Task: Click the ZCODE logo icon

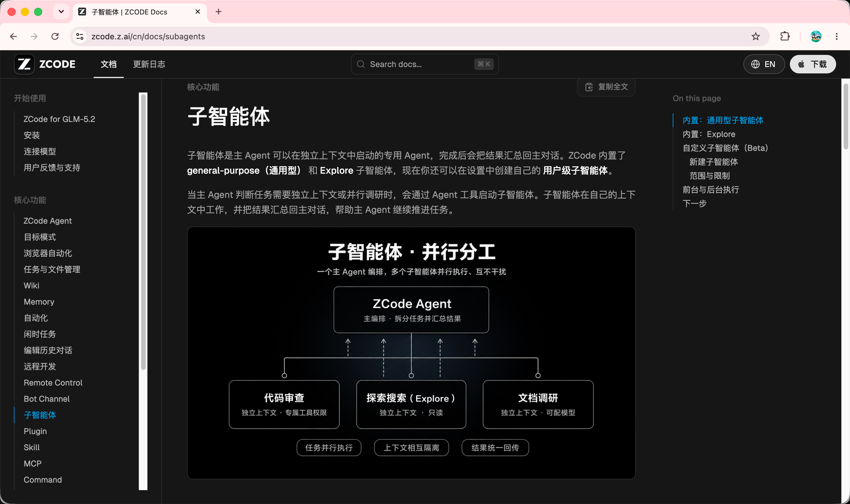Action: pyautogui.click(x=24, y=64)
